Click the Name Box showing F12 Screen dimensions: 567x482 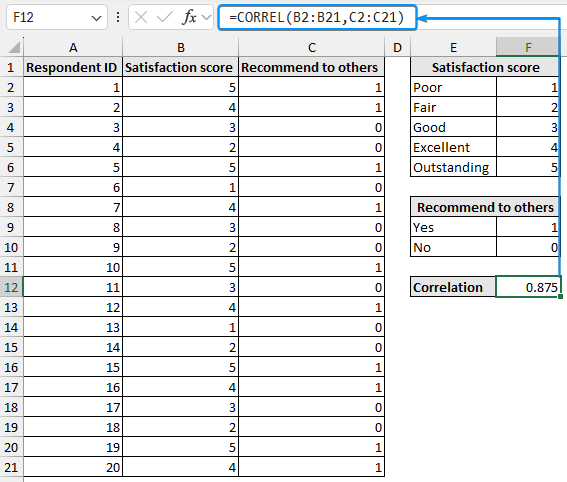pos(57,17)
